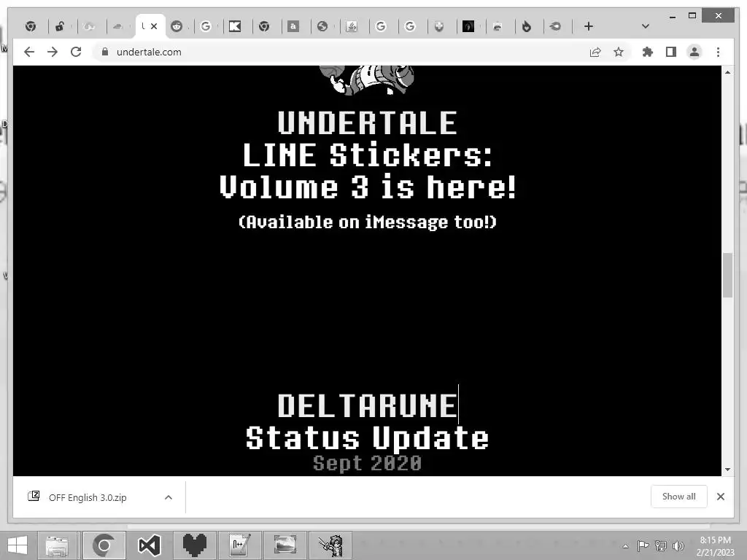Expand options for OFF English 3.0.zip download
Viewport: 747px width, 560px height.
169,497
